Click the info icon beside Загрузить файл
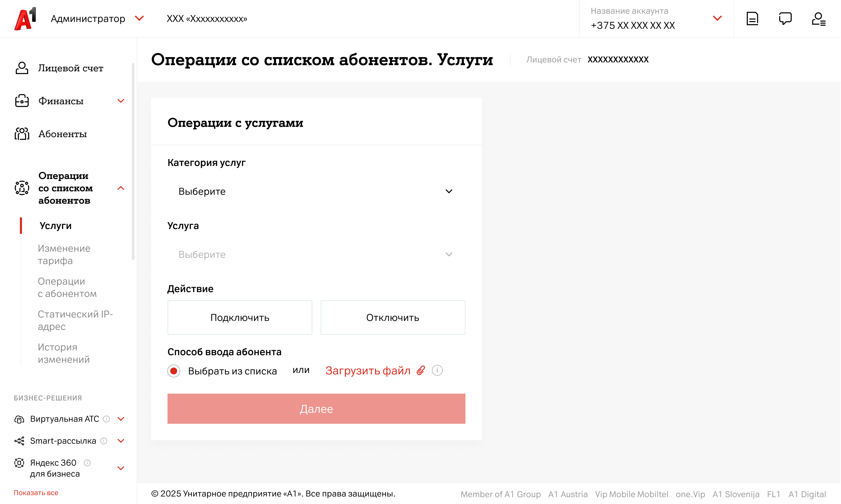Image resolution: width=841 pixels, height=504 pixels. point(438,371)
